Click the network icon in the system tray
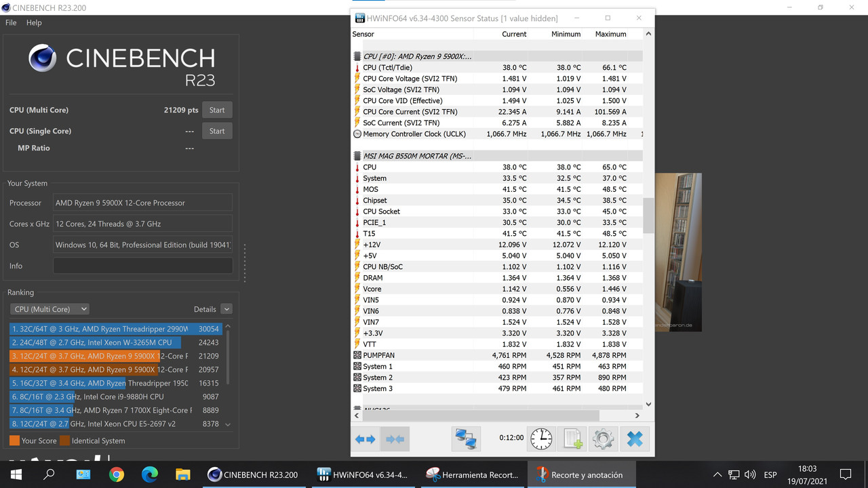The width and height of the screenshot is (868, 488). (x=734, y=474)
